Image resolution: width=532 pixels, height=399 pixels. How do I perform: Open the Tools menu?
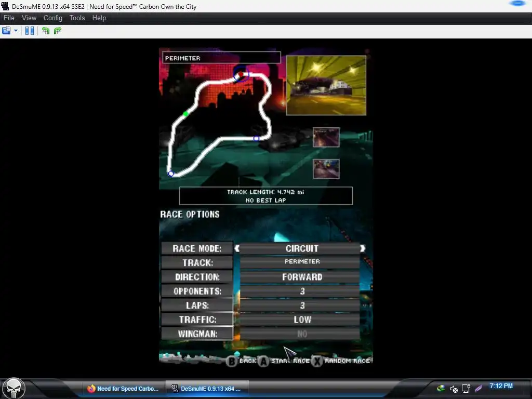77,18
